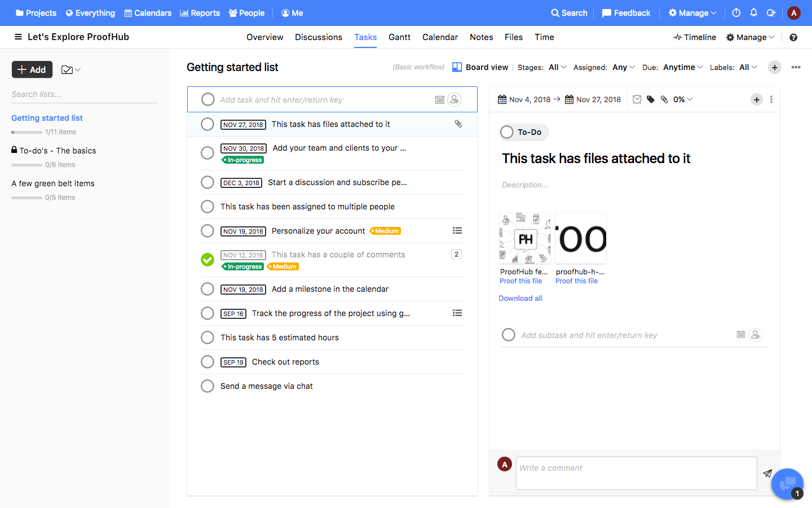Click the Download all link
812x508 pixels.
point(520,298)
